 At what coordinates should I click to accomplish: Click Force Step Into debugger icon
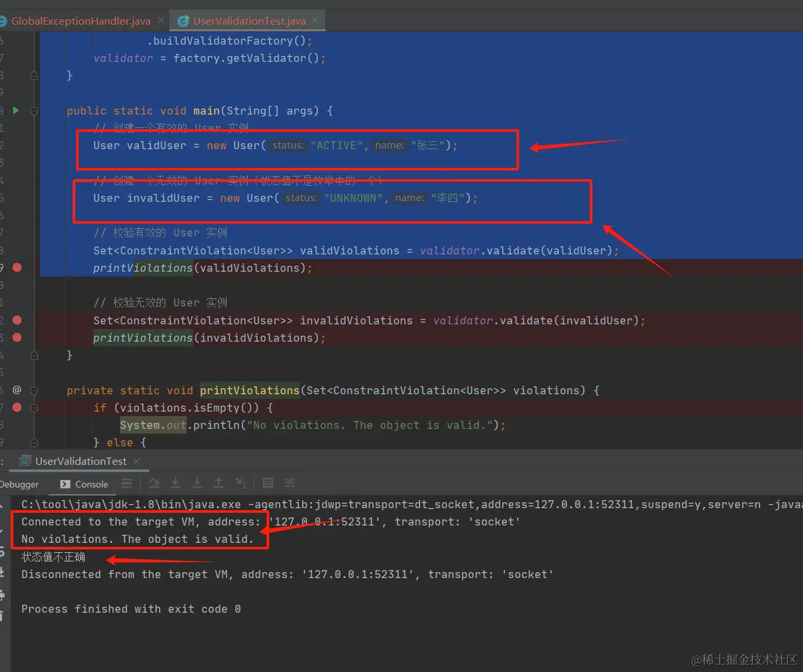(197, 483)
